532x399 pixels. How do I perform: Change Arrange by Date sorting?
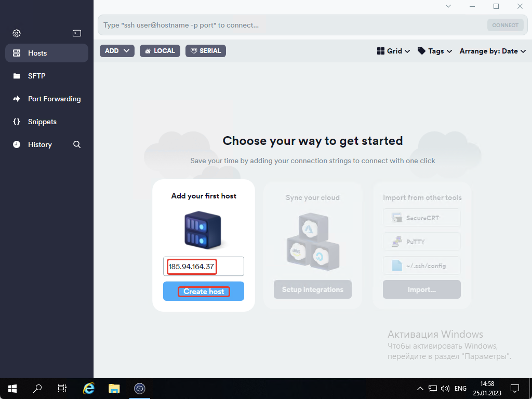point(493,51)
